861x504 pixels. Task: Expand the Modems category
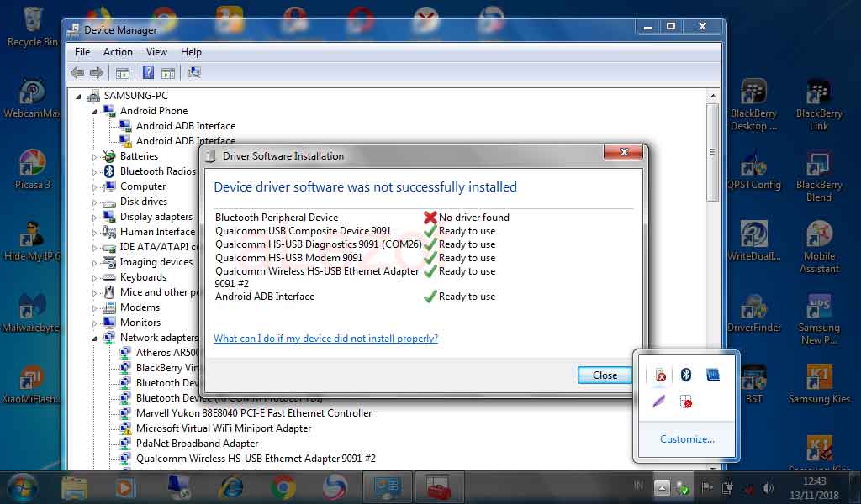[94, 308]
